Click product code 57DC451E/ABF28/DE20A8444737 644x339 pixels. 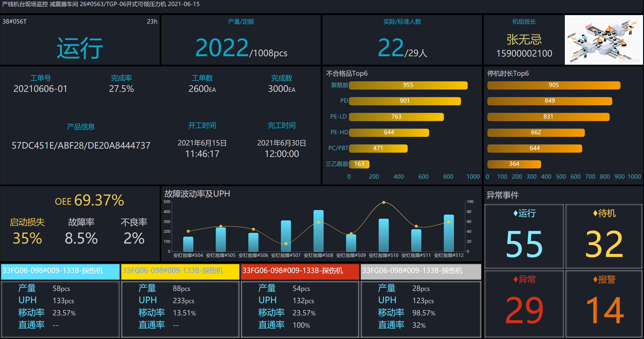(x=81, y=145)
